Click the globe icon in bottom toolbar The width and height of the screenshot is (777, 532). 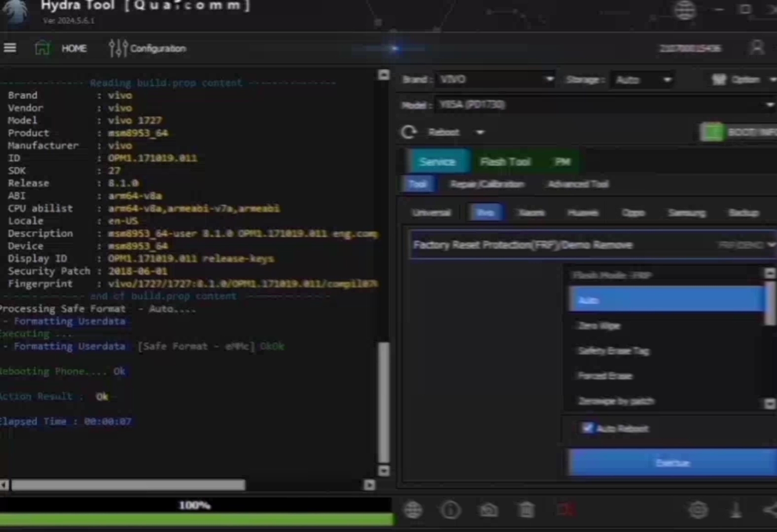coord(413,510)
